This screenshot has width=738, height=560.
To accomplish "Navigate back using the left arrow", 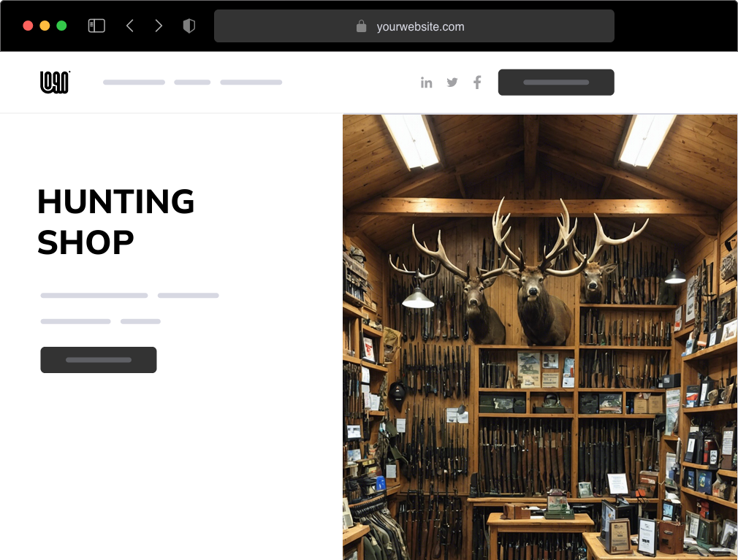I will (x=129, y=25).
